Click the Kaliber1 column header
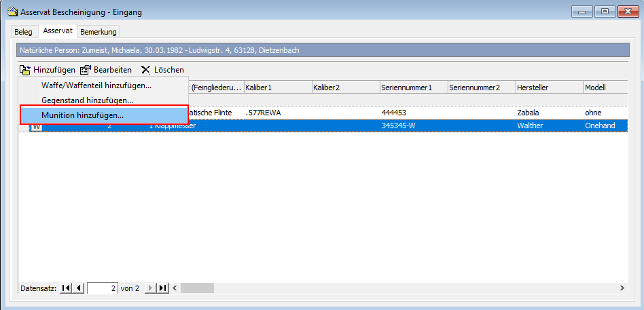Viewport: 644px width, 310px height. coord(277,88)
